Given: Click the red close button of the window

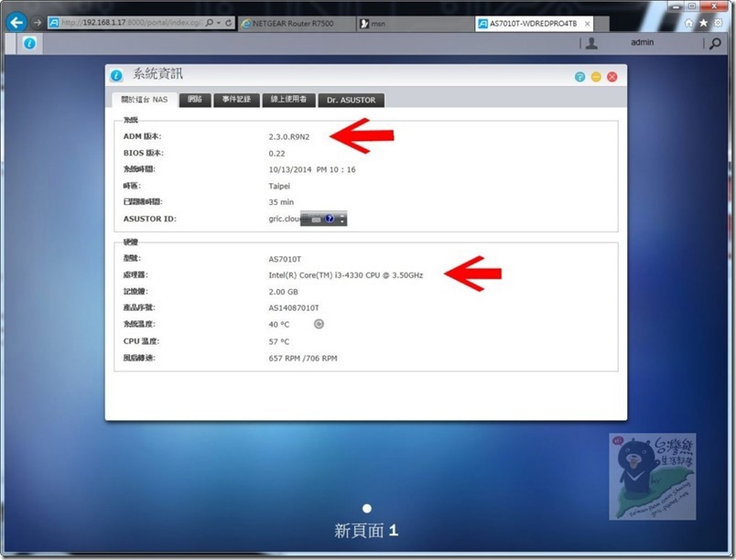Looking at the screenshot, I should pos(612,77).
